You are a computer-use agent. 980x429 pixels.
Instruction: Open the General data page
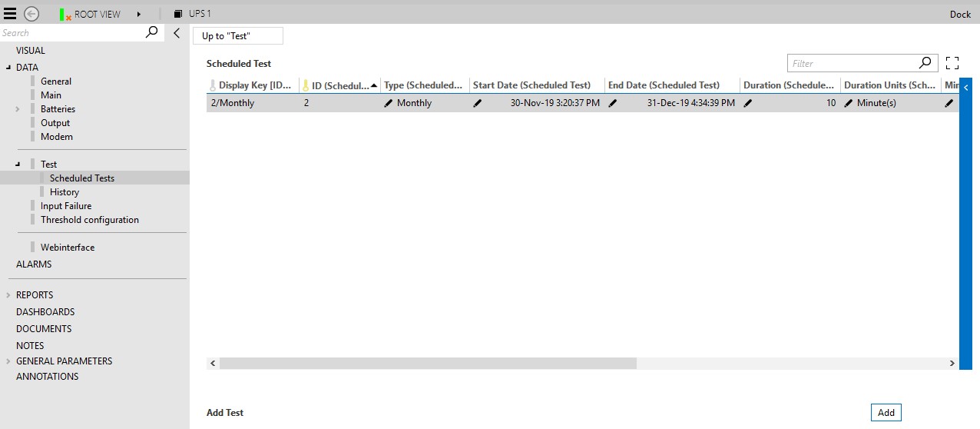point(56,81)
